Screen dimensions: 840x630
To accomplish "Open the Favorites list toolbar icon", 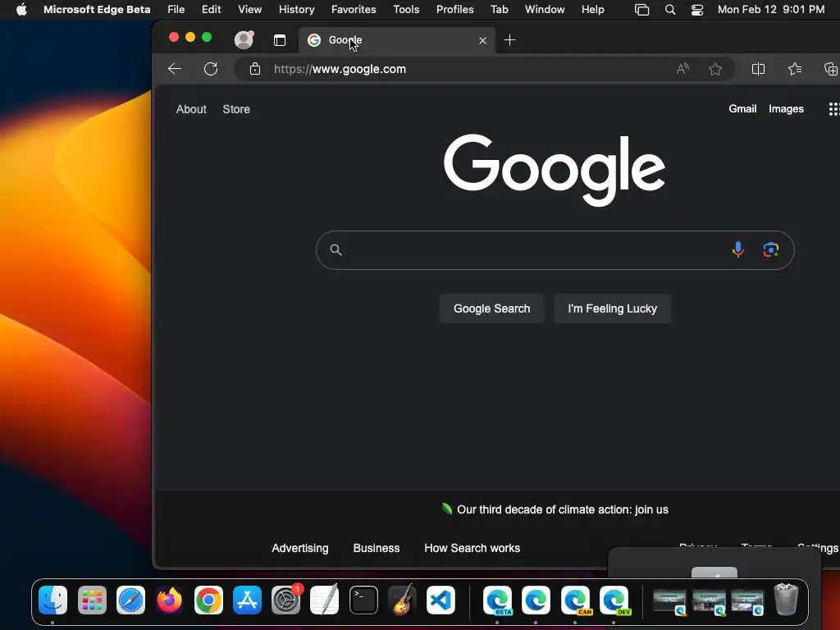I will click(795, 69).
